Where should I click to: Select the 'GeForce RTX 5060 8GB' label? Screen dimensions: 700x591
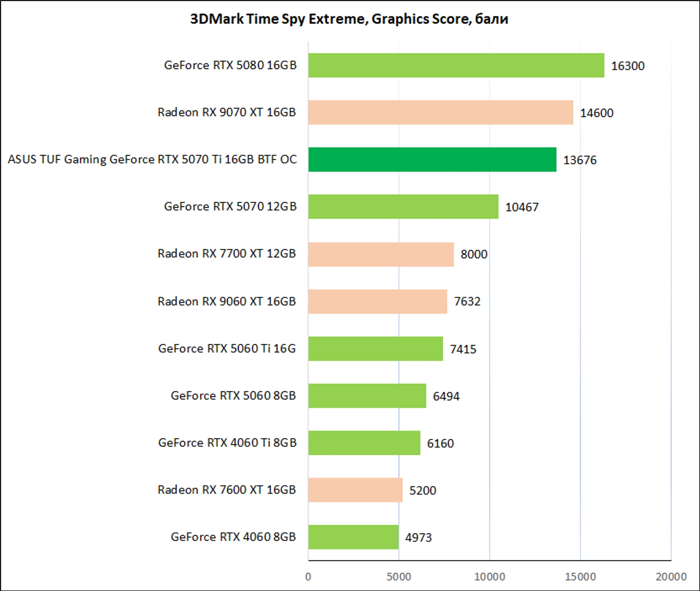233,395
